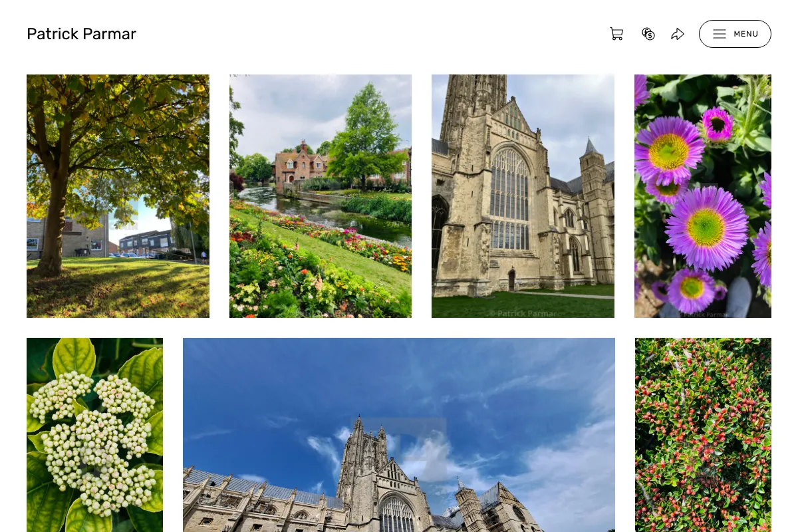Open the red berries shrub photo

[703, 435]
